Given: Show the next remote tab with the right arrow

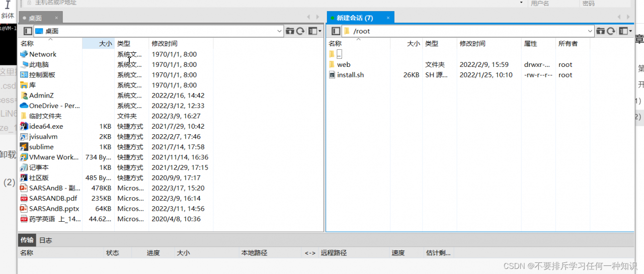Looking at the screenshot, I should [x=628, y=18].
